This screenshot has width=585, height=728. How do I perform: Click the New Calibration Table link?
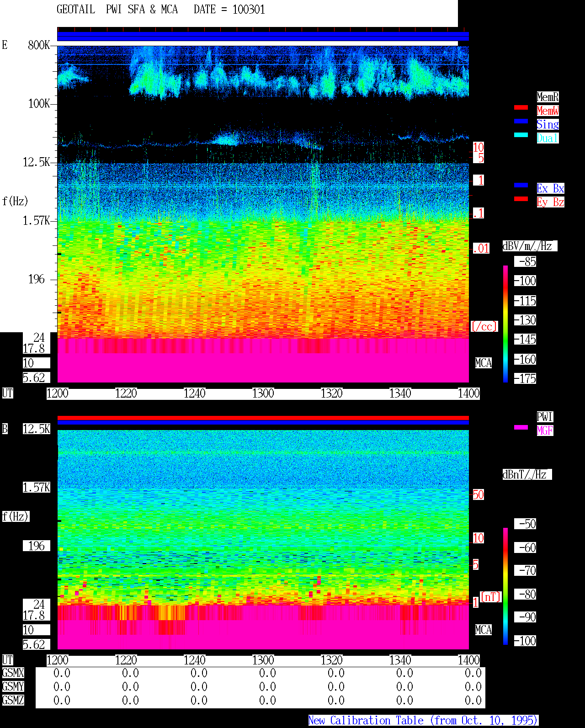tap(423, 721)
